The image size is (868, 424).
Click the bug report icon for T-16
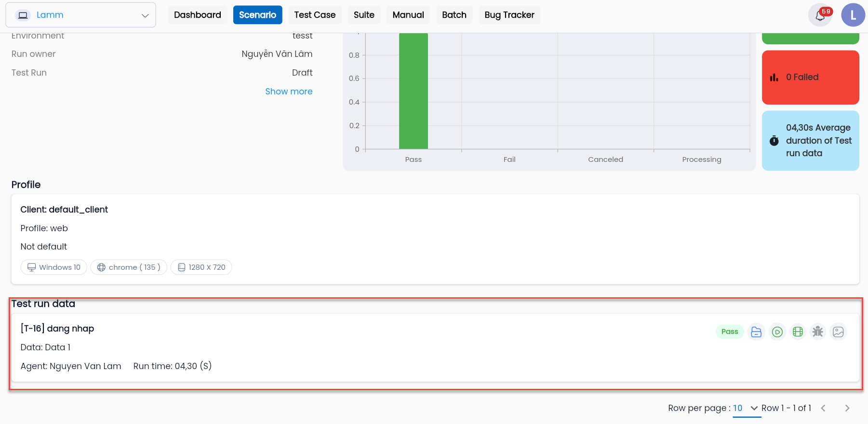[x=818, y=331]
